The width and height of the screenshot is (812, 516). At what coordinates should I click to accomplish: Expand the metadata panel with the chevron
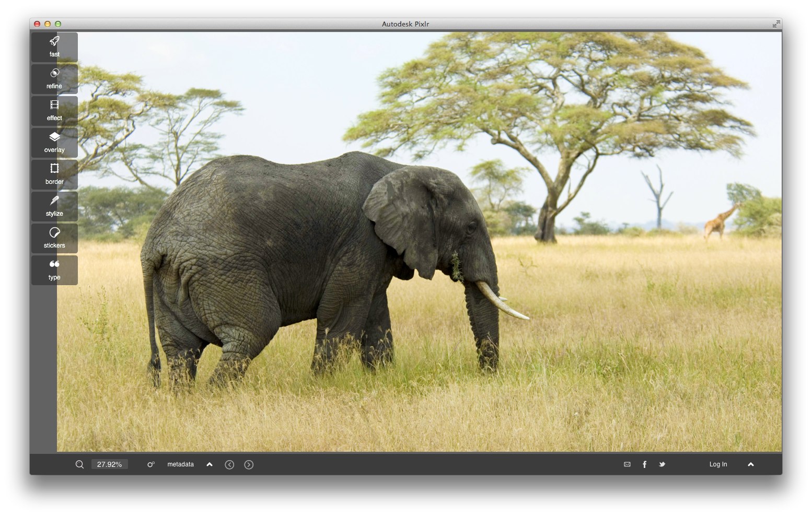[210, 464]
